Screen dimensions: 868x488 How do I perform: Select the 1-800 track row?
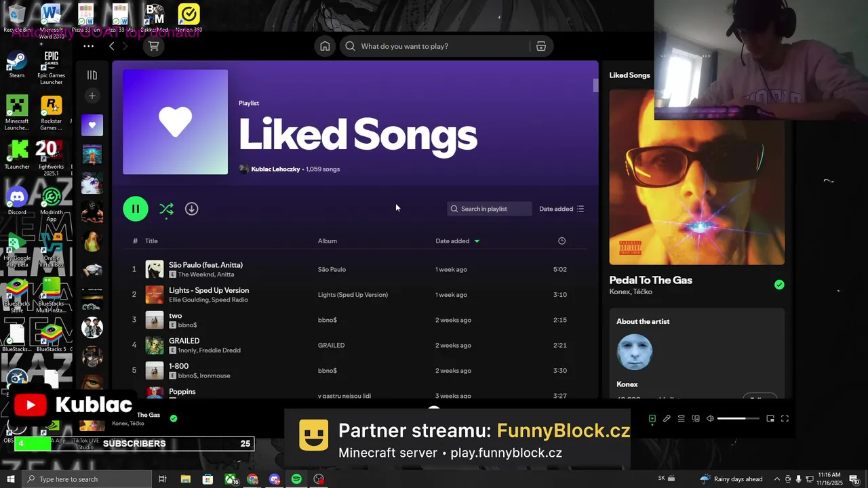click(355, 370)
